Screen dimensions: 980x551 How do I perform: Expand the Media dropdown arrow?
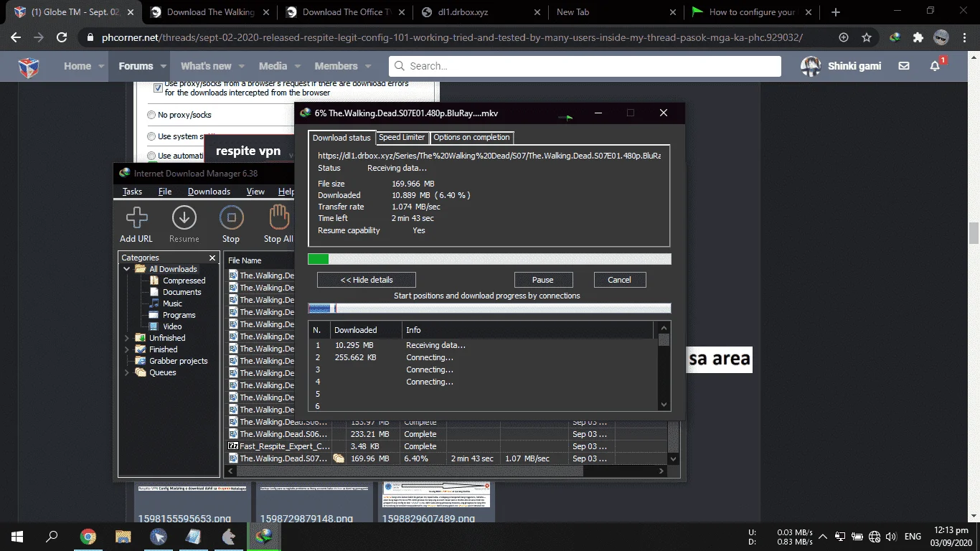point(297,66)
